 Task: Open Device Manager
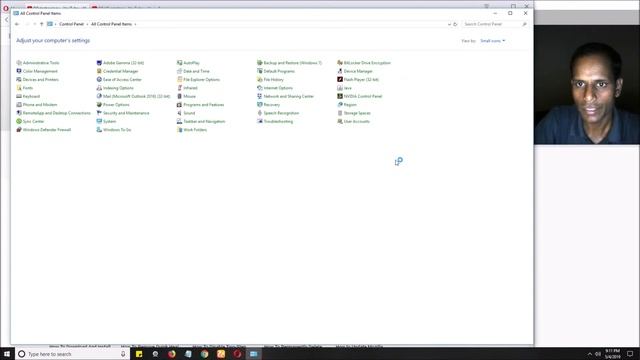[x=355, y=71]
